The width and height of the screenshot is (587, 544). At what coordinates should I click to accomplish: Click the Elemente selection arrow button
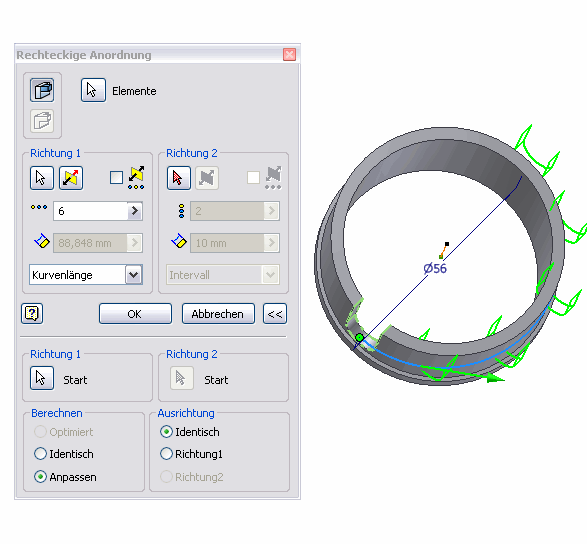[93, 90]
